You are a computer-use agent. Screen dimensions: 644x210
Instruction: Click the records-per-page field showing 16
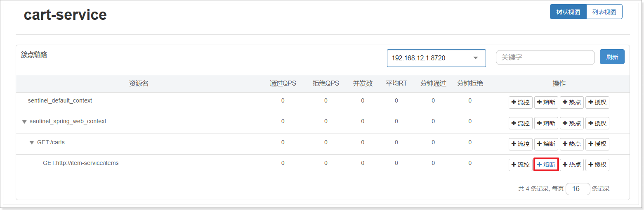coord(578,189)
